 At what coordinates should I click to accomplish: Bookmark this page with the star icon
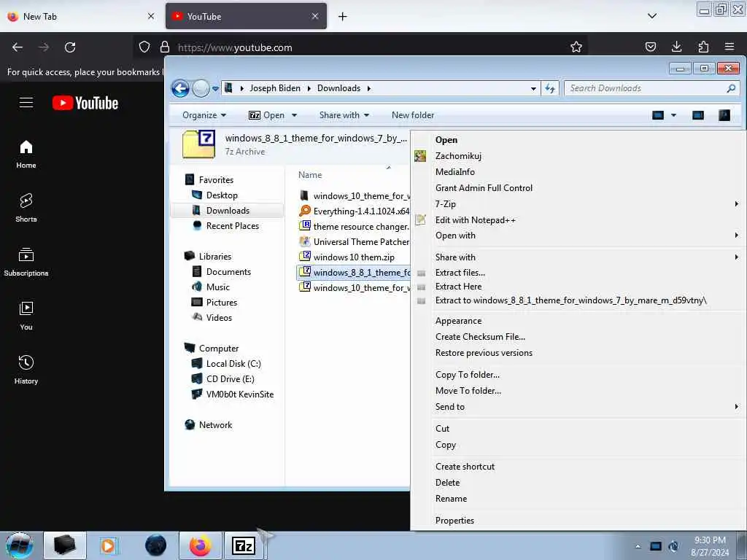pyautogui.click(x=576, y=47)
